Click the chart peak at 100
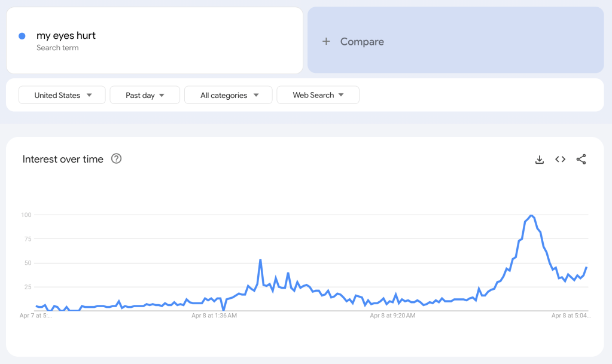 [531, 216]
